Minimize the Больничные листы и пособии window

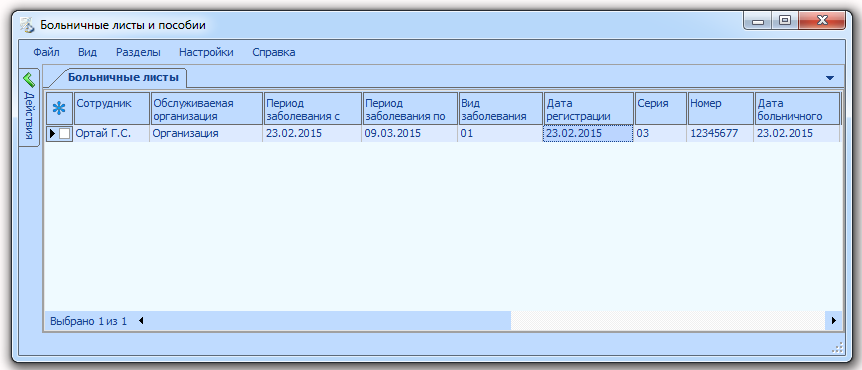[x=759, y=21]
